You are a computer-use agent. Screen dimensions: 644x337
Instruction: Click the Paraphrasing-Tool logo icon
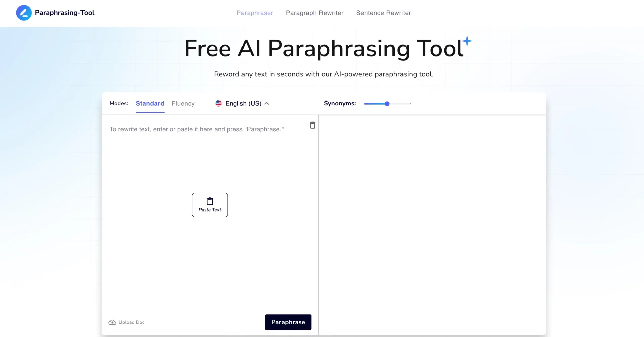tap(24, 13)
